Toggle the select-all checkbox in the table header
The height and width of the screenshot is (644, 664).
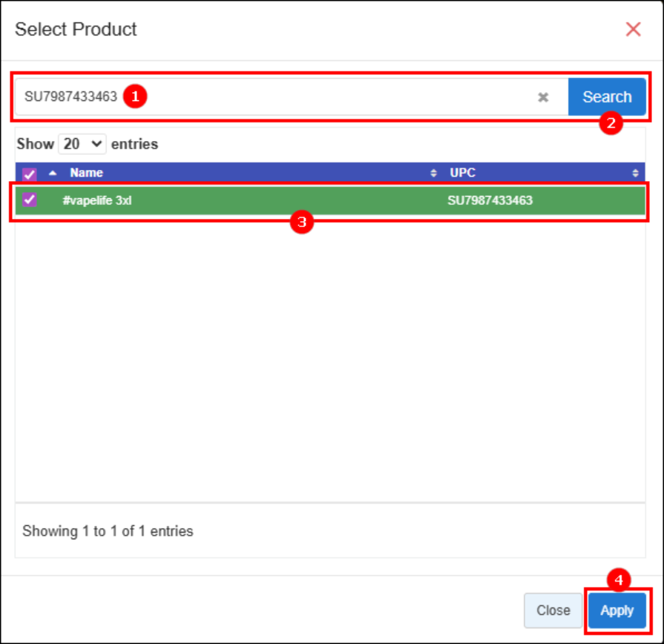tap(30, 174)
